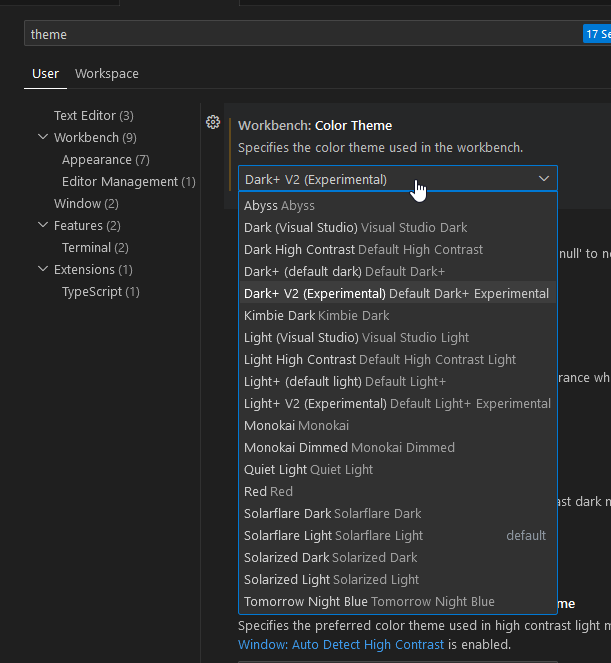This screenshot has height=663, width=611.
Task: Choose Dark High Contrast theme option
Action: click(398, 249)
